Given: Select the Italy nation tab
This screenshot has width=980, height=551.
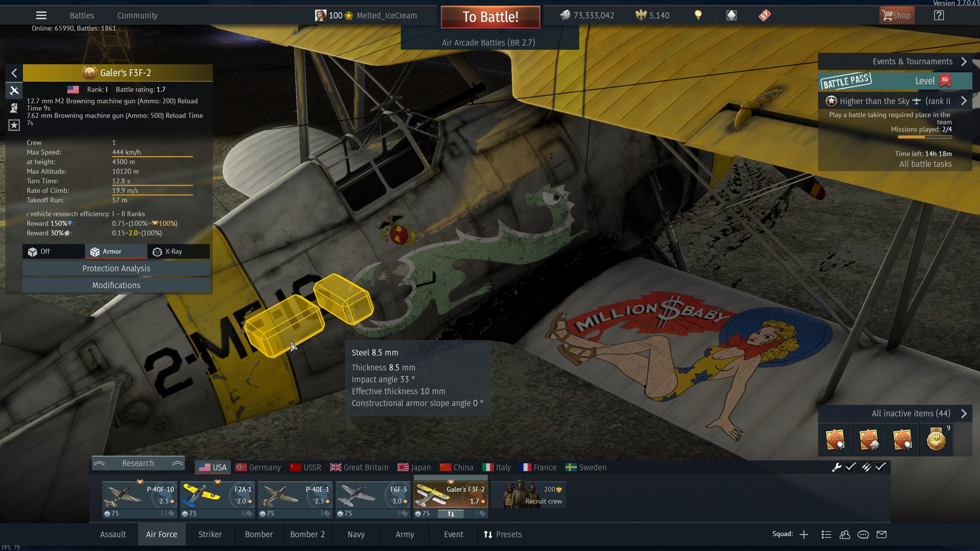Looking at the screenshot, I should [497, 467].
